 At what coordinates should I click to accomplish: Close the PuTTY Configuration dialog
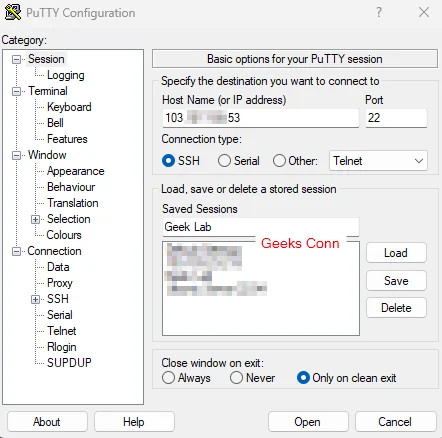point(424,12)
